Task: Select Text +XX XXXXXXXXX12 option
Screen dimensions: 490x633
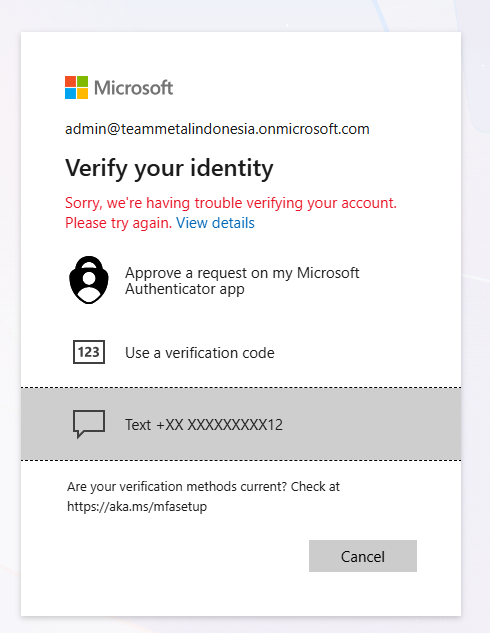Action: pyautogui.click(x=241, y=424)
